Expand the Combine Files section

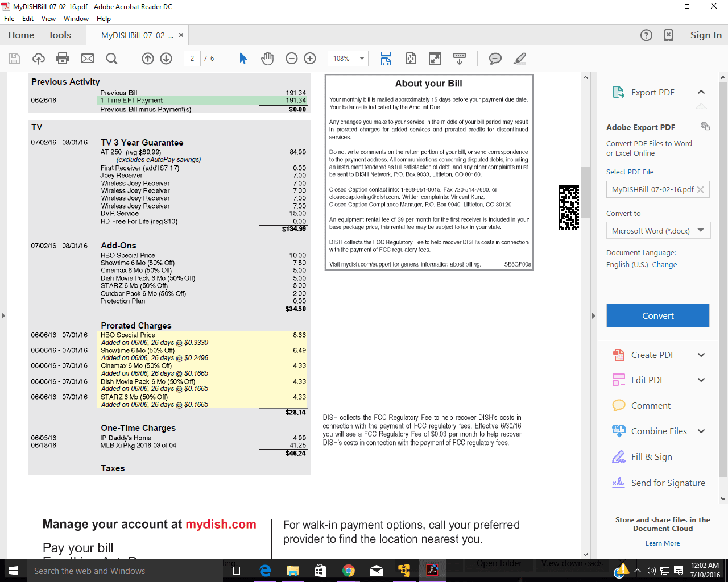701,431
